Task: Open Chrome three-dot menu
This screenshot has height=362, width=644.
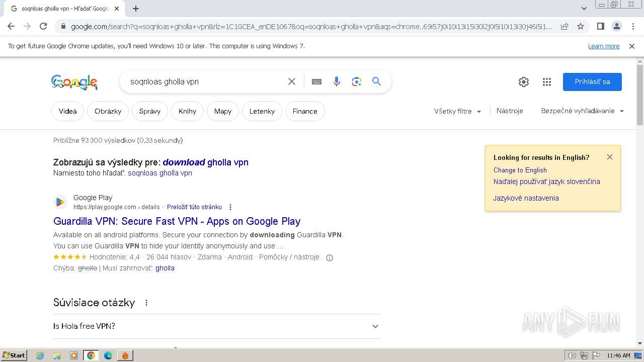Action: point(633,26)
